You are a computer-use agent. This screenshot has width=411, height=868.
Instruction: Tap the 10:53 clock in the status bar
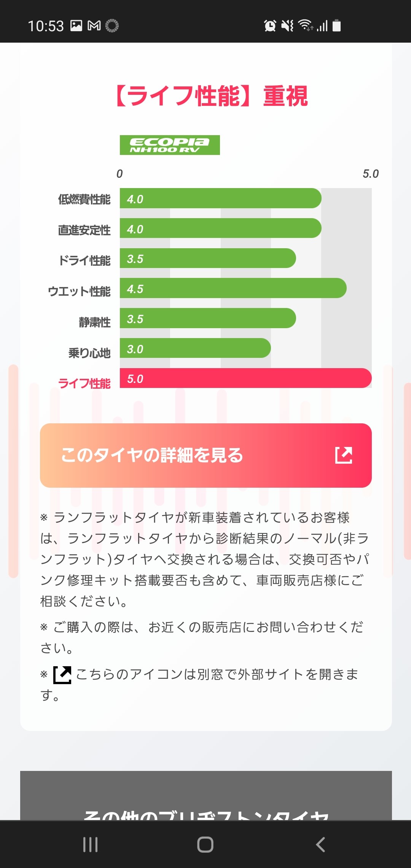coord(46,26)
